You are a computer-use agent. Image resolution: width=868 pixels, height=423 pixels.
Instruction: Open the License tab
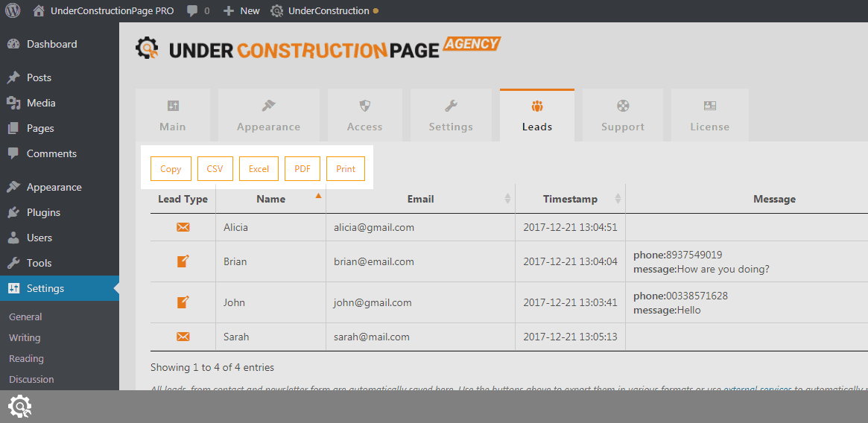coord(709,115)
